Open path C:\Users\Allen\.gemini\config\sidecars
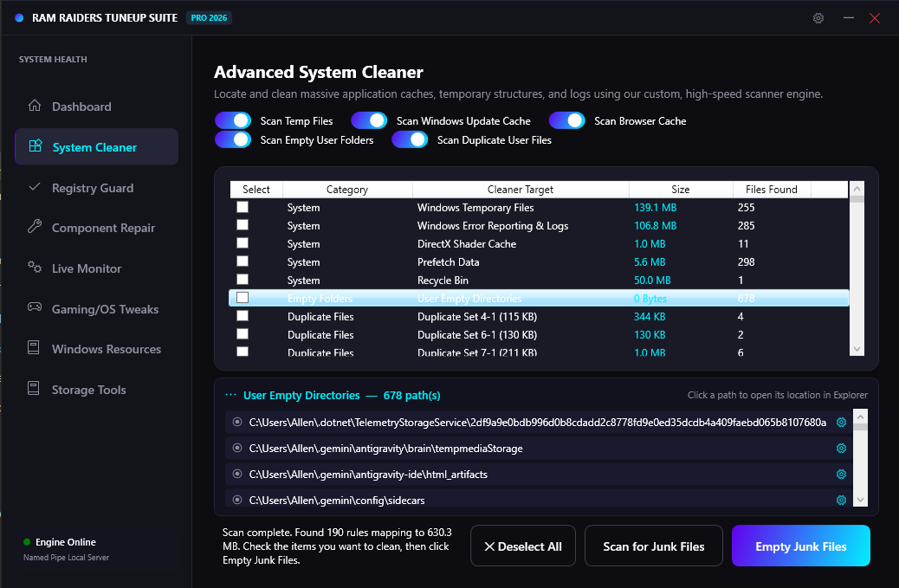Screen dimensions: 899x588 click(337, 501)
